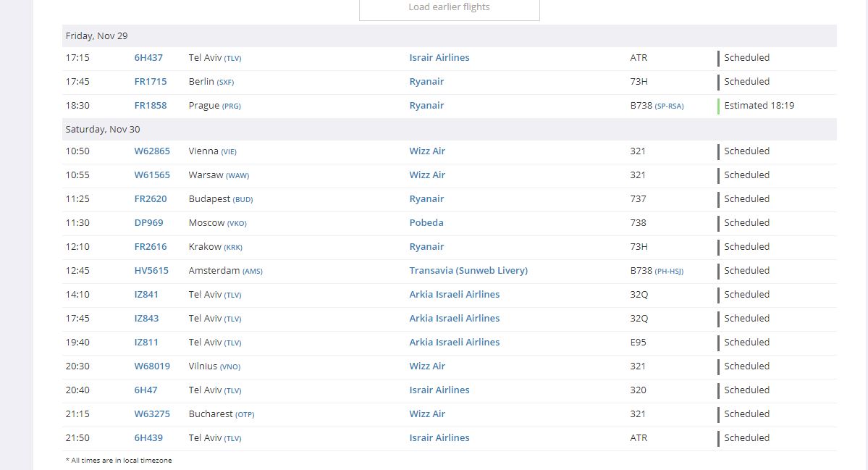Open flight FR2616 to Krakow

[x=150, y=246]
